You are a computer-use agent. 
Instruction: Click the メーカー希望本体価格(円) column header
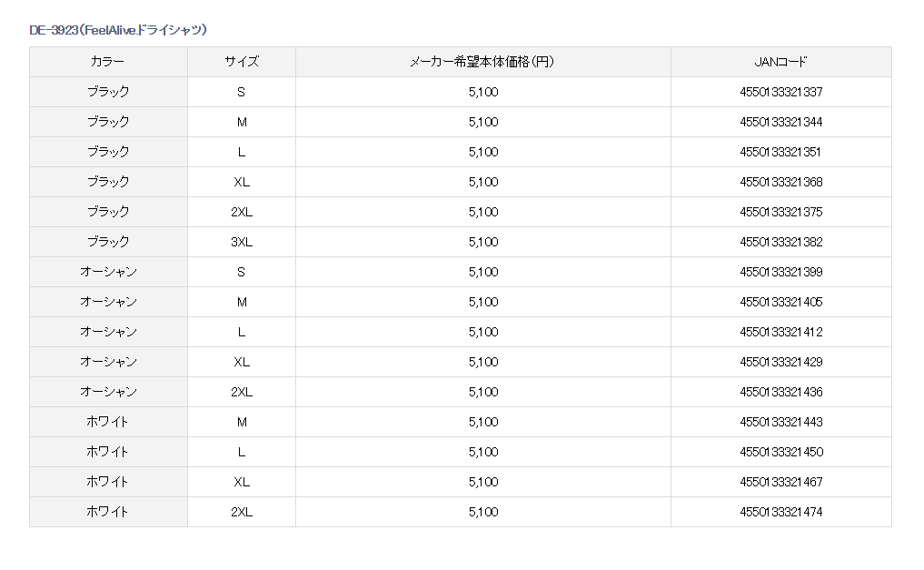tap(482, 62)
